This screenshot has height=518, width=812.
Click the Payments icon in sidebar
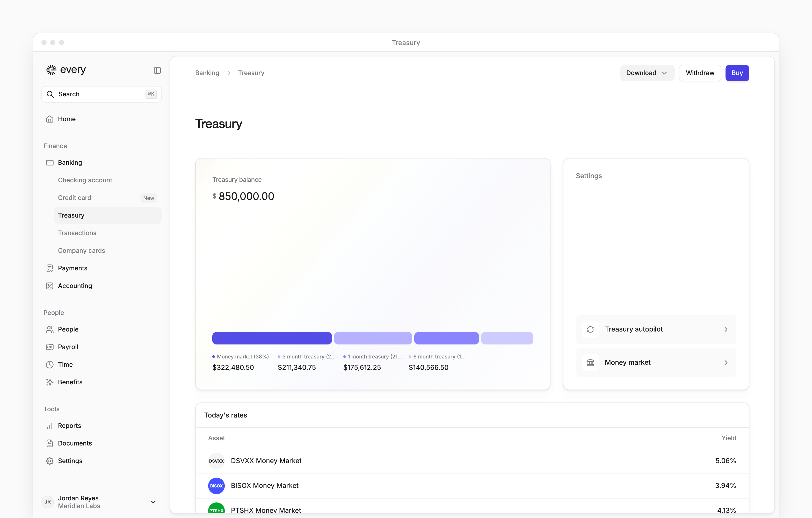(x=49, y=268)
